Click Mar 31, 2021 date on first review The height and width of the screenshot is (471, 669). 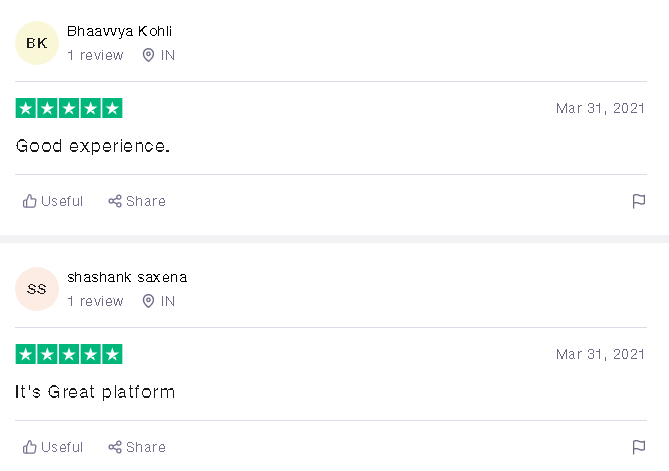(600, 108)
